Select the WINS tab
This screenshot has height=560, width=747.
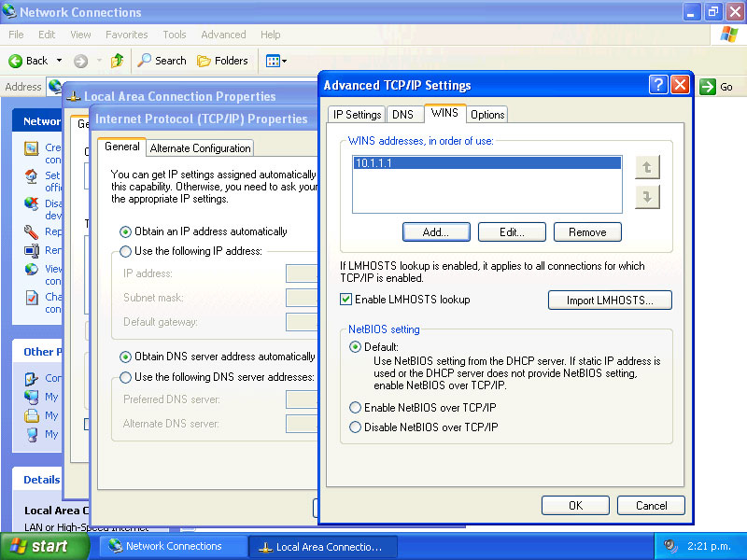(x=444, y=113)
